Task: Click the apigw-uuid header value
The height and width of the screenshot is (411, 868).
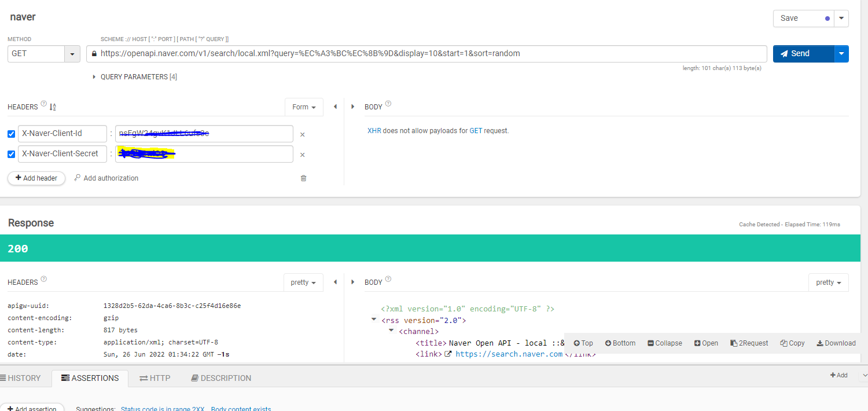Action: point(172,306)
